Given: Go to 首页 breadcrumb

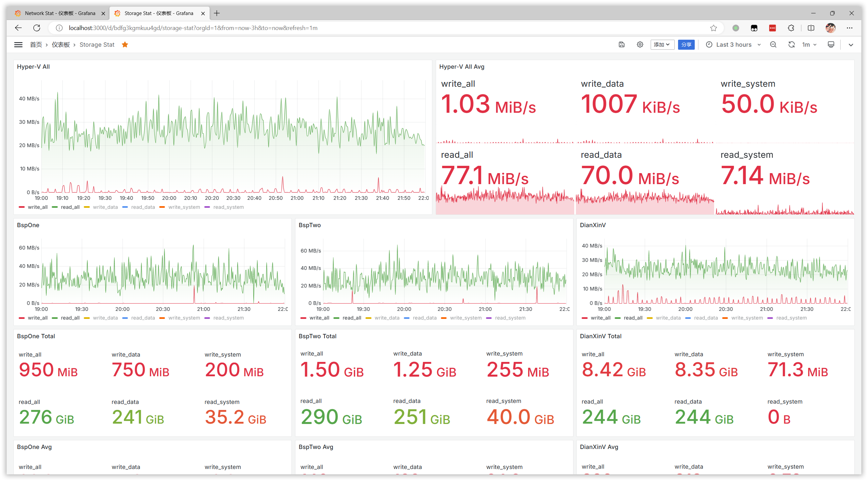Looking at the screenshot, I should click(x=36, y=45).
